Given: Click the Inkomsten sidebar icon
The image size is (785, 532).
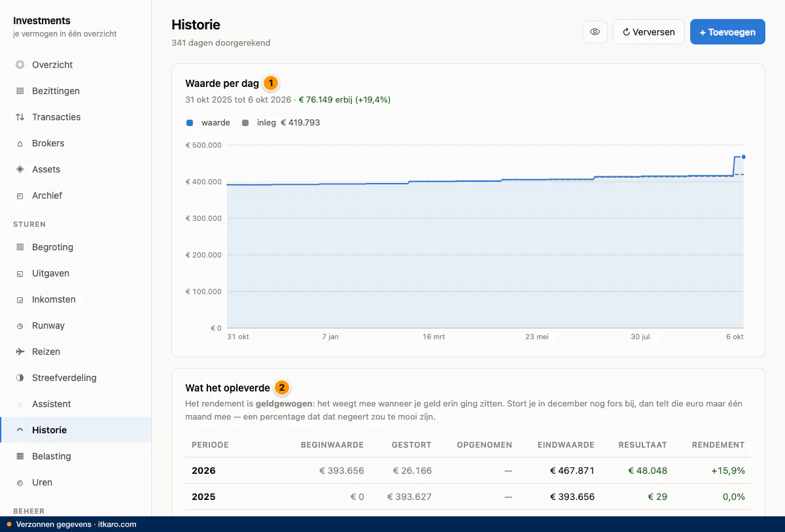Looking at the screenshot, I should point(20,299).
